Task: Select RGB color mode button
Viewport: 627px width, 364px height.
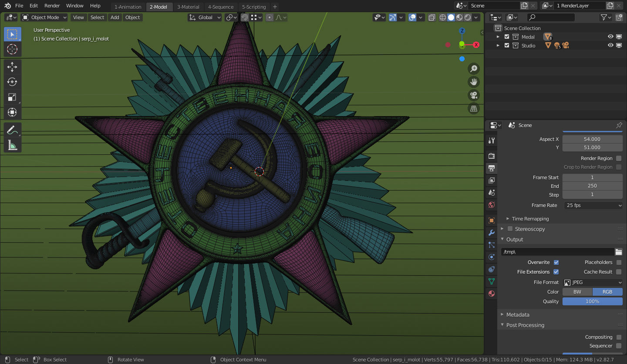Action: [607, 292]
